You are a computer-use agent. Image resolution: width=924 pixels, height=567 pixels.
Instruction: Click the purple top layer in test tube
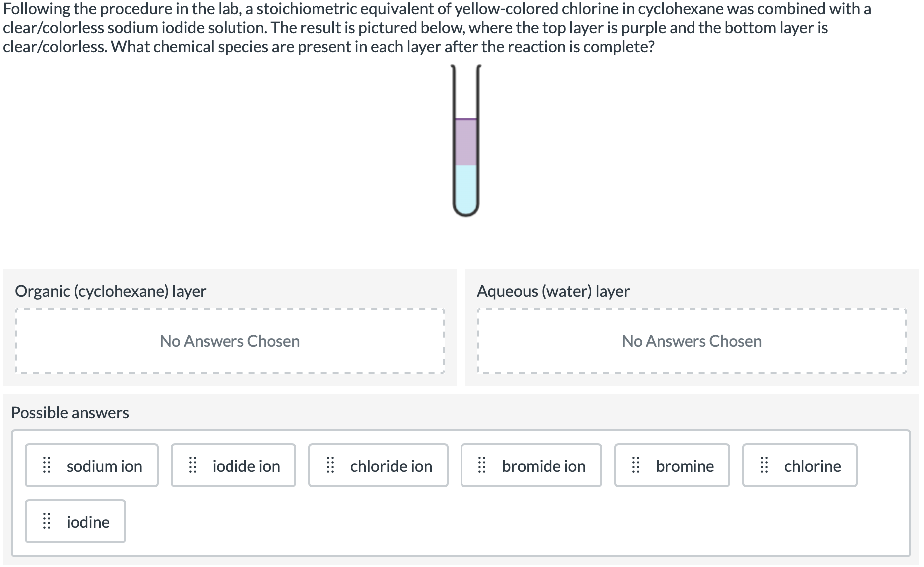tap(466, 142)
